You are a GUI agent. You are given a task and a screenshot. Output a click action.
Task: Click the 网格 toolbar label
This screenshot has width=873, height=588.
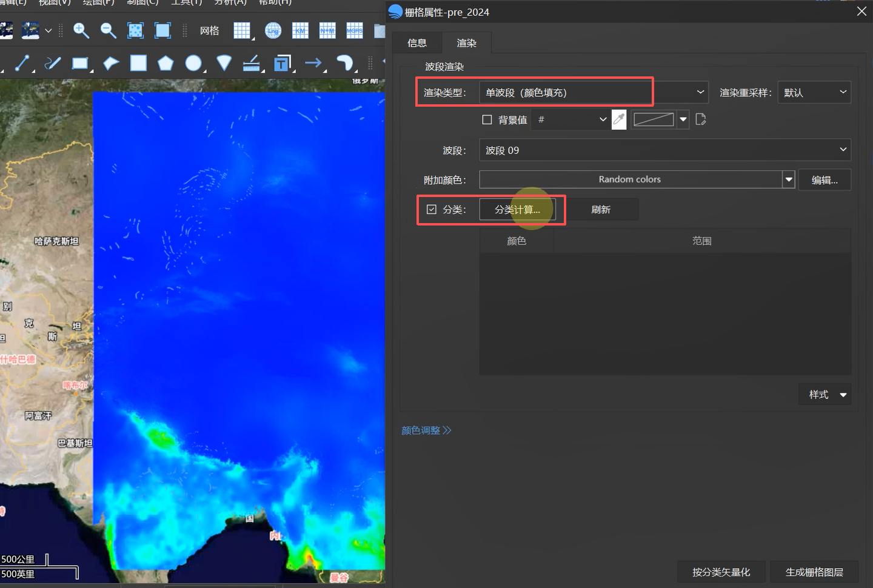click(209, 30)
